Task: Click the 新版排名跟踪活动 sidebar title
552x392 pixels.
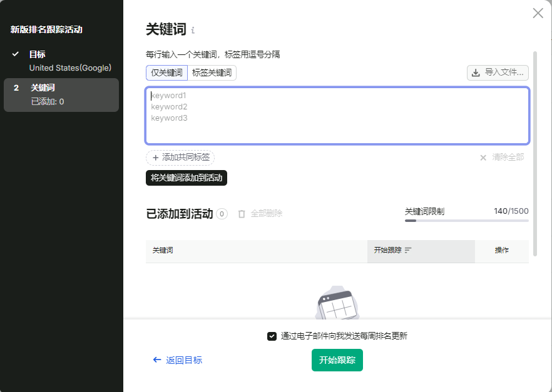Action: 46,29
